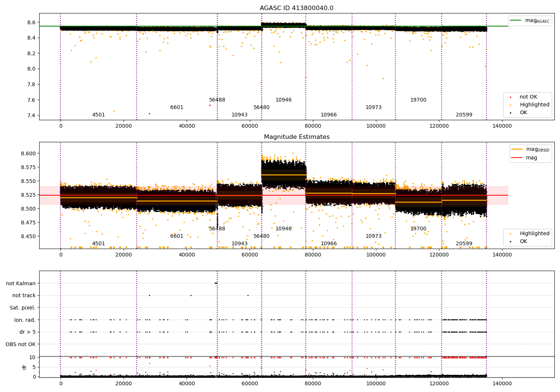The image size is (560, 392).
Task: Click y-axis tick 8.525 on middle plot
Action: pos(28,195)
